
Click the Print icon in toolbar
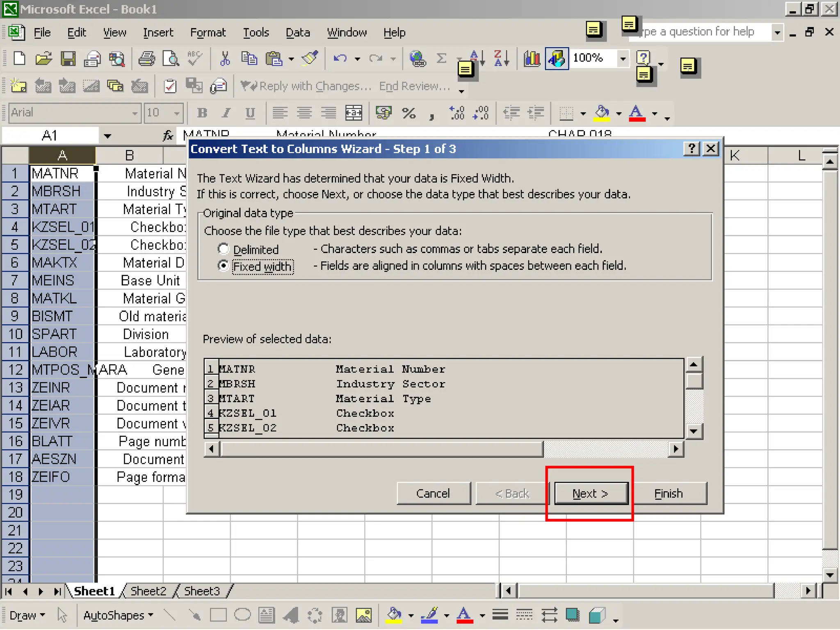[x=146, y=59]
